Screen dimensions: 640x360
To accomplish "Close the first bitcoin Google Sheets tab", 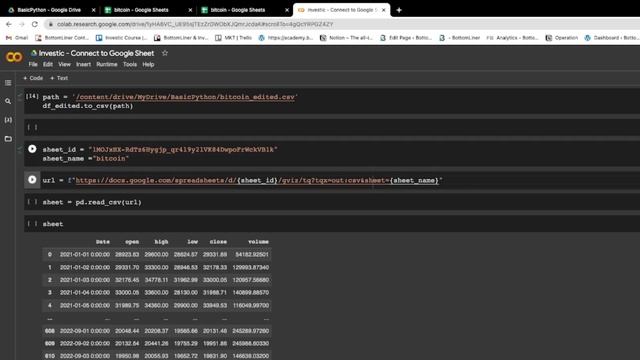I will (x=190, y=10).
